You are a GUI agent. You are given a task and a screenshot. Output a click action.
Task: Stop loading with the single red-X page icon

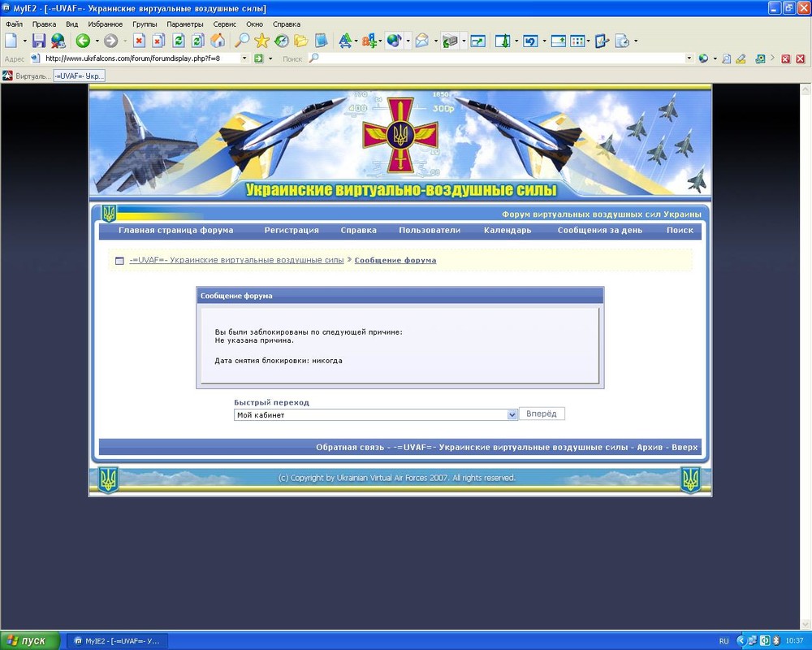click(x=139, y=41)
